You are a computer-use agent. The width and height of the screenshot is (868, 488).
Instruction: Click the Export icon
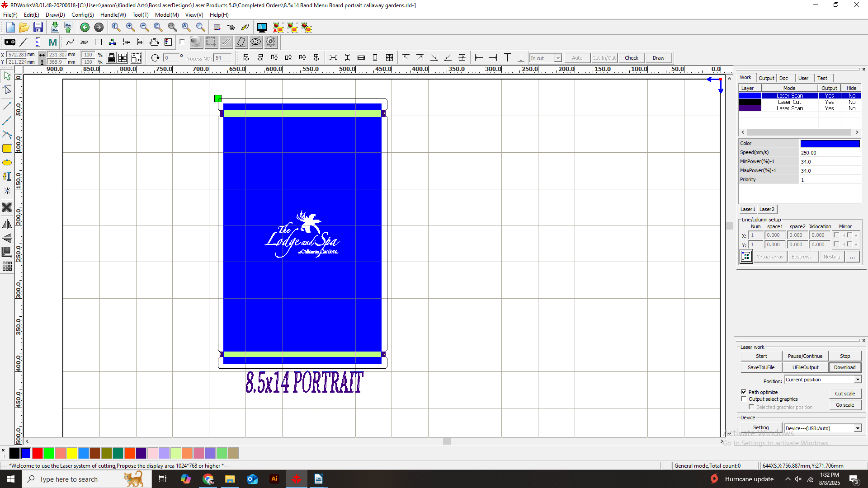[x=68, y=28]
